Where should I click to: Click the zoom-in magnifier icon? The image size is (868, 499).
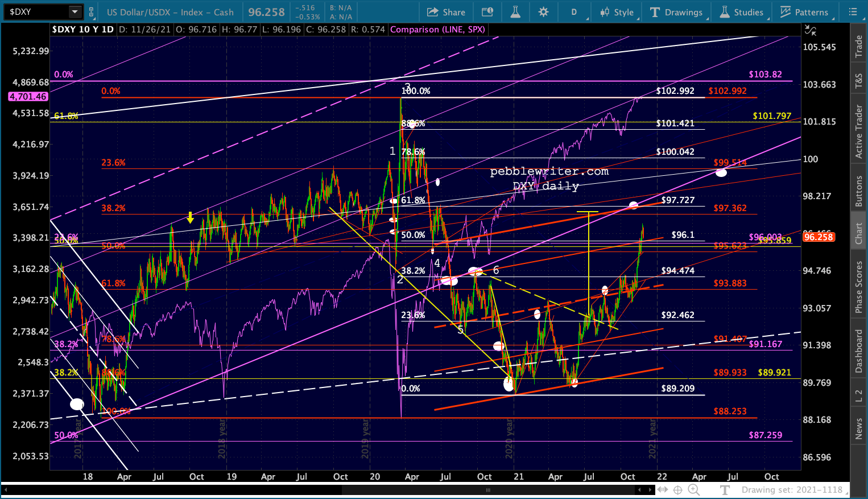694,490
